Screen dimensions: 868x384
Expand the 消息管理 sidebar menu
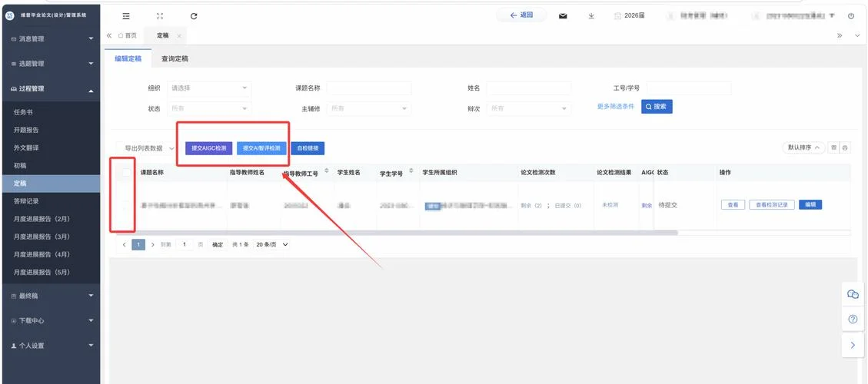click(x=51, y=38)
